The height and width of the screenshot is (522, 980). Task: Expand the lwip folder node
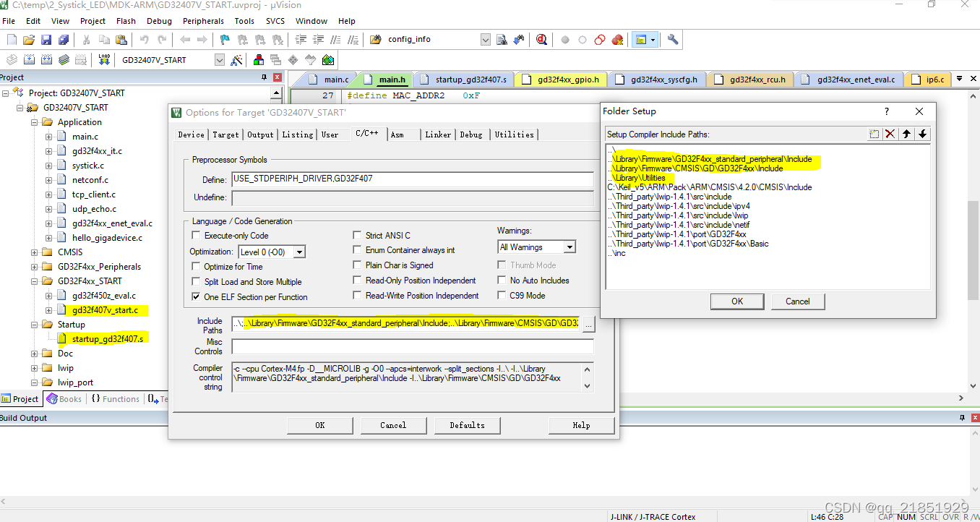pyautogui.click(x=34, y=368)
